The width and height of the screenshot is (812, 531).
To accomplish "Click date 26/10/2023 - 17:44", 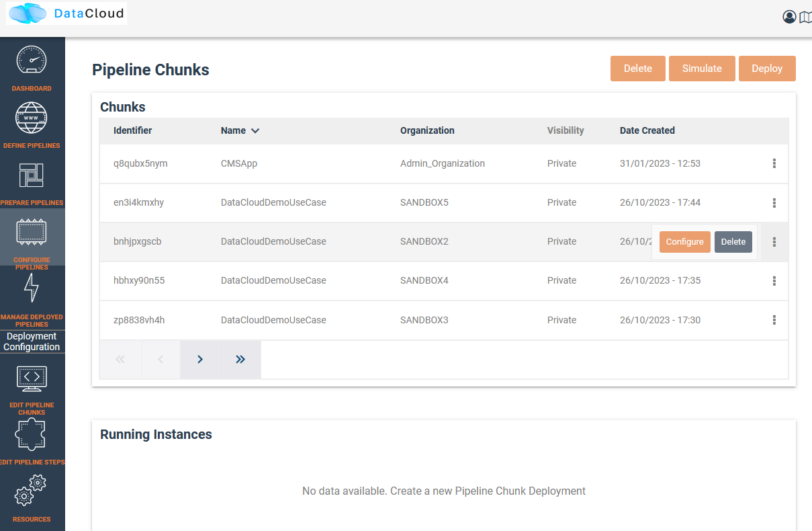I will click(x=660, y=202).
